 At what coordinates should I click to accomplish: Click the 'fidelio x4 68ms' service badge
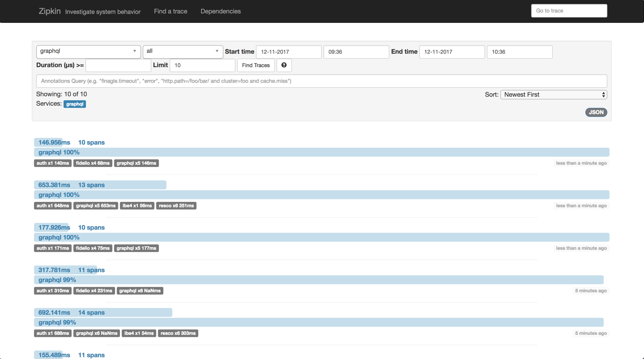(93, 163)
